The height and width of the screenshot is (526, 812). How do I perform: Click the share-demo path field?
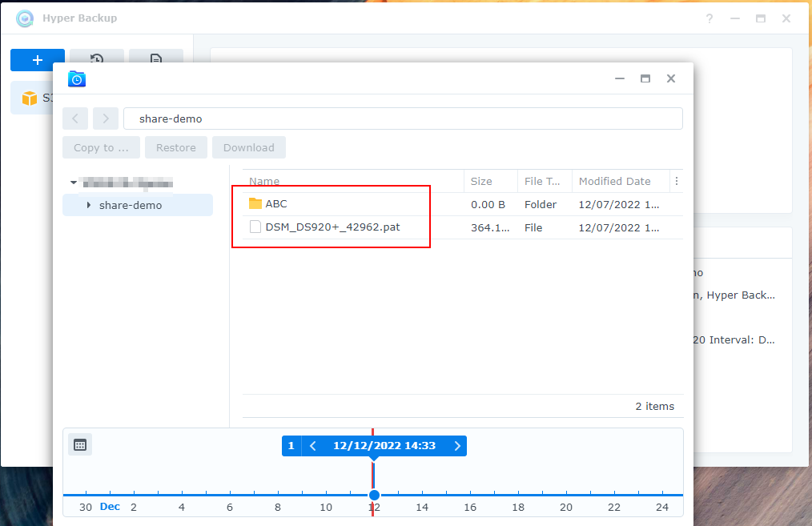(403, 118)
